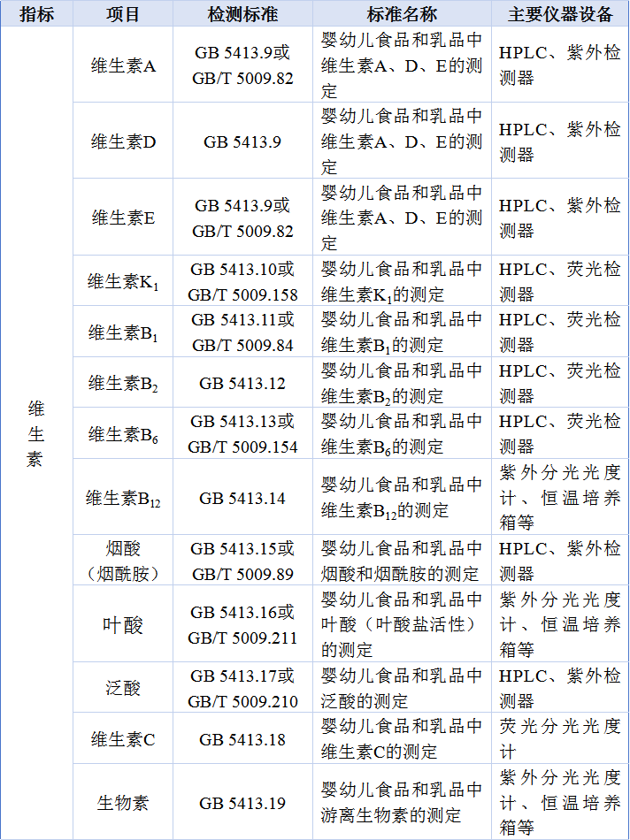Click HPLC、紫外检测器 in the 泛酸 row
The image size is (630, 840).
[560, 687]
